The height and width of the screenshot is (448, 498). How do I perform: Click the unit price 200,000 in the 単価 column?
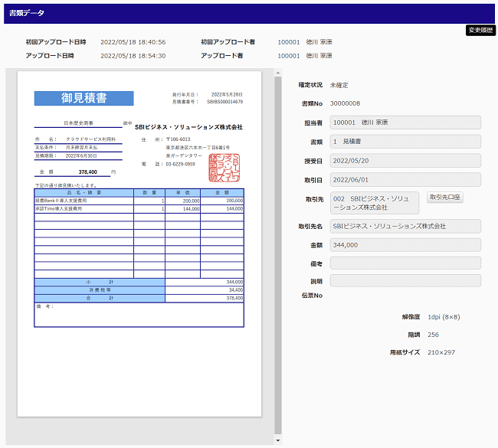(x=192, y=201)
